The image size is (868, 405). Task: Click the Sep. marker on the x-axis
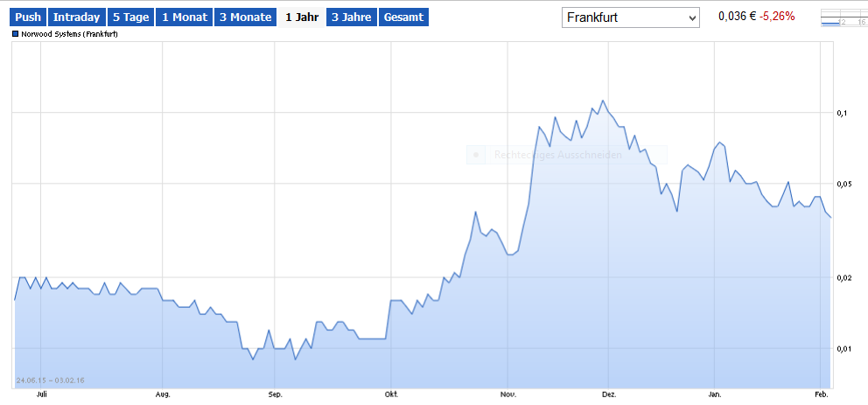pos(275,395)
